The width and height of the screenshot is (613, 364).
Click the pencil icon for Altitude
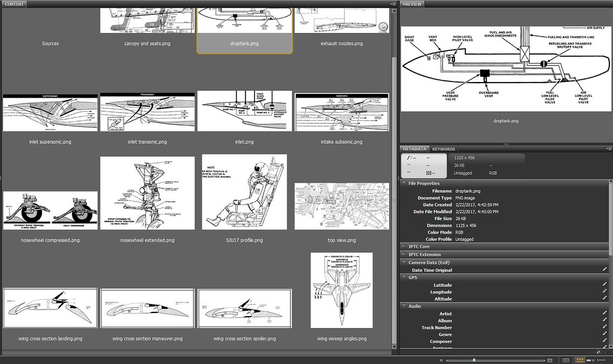(x=605, y=299)
